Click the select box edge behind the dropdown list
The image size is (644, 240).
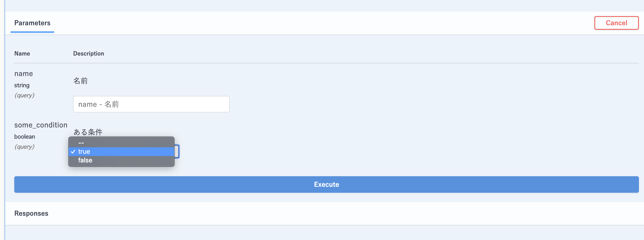tap(177, 151)
